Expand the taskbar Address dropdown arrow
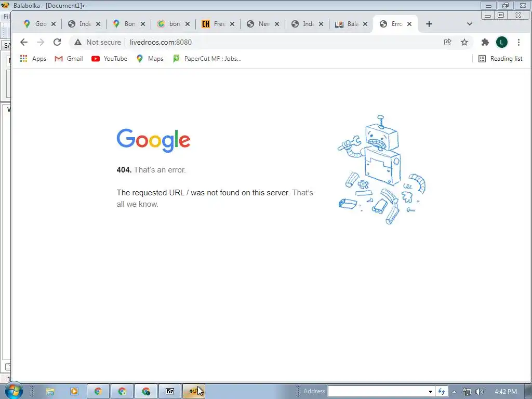Image resolution: width=532 pixels, height=399 pixels. click(430, 392)
